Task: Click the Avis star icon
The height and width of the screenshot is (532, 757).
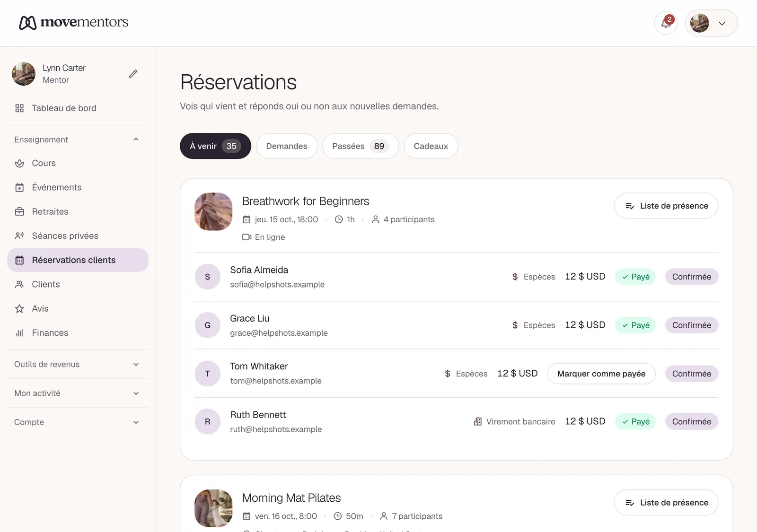Action: (x=19, y=309)
